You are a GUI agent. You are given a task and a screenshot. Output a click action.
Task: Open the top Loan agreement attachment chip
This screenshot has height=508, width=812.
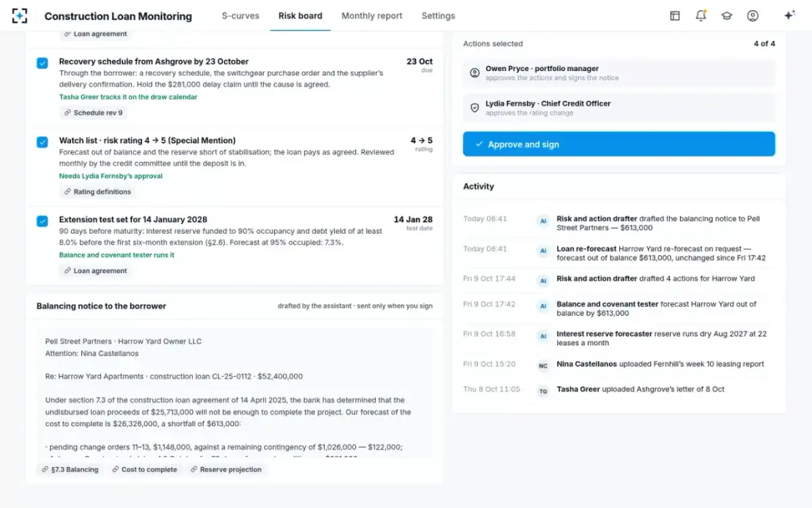[x=95, y=34]
